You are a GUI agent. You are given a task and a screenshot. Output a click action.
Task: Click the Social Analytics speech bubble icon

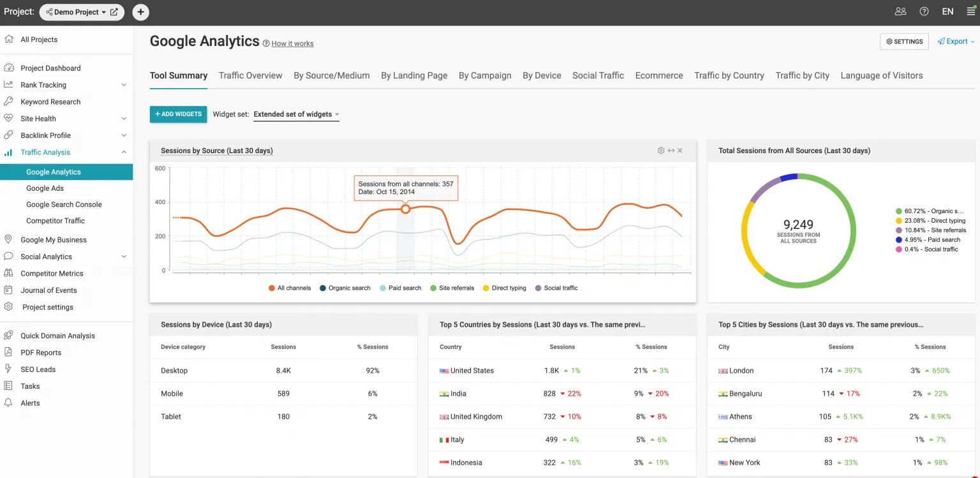pyautogui.click(x=9, y=257)
